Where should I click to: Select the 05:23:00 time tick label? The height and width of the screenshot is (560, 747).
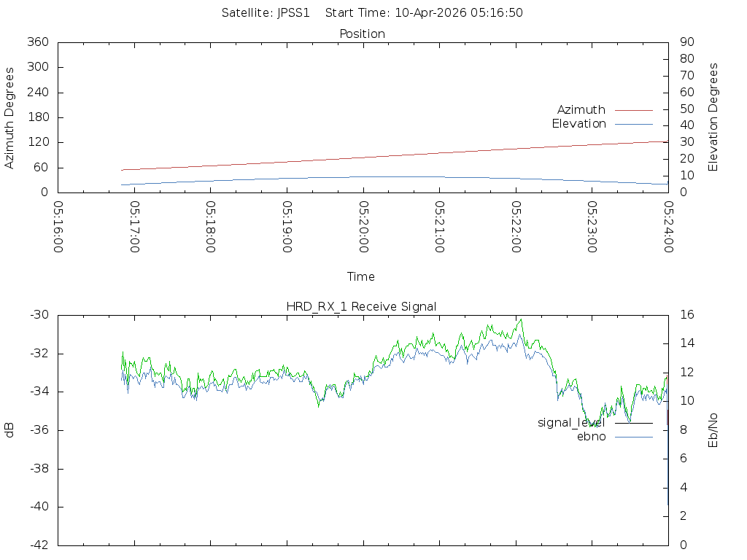point(592,227)
